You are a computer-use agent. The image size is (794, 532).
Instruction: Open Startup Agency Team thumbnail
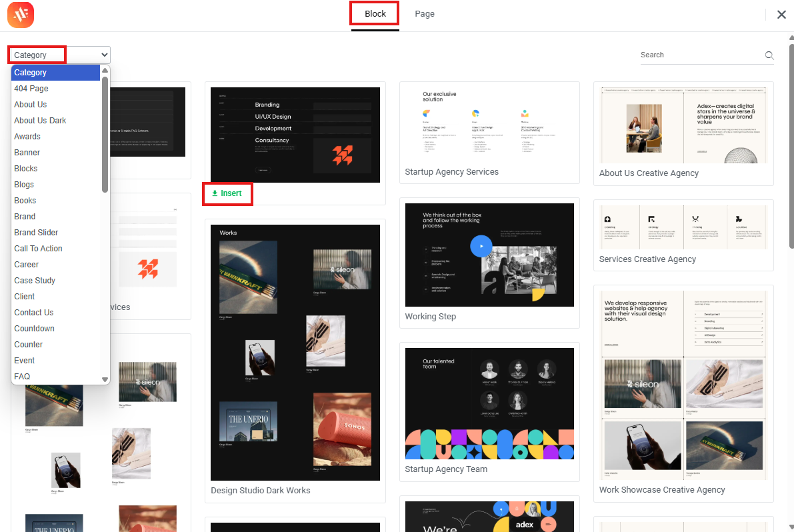coord(489,403)
